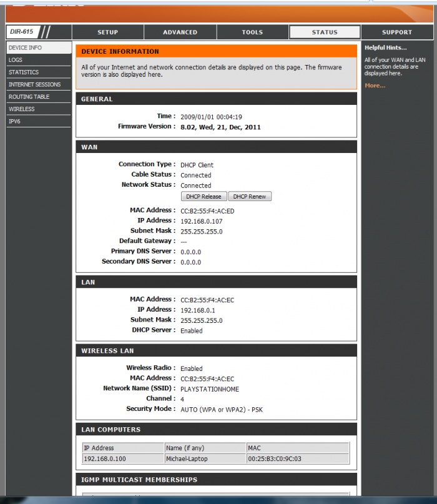Click security mode AUTO (WPA or WPA2) - PSK
The image size is (437, 504).
pyautogui.click(x=222, y=410)
